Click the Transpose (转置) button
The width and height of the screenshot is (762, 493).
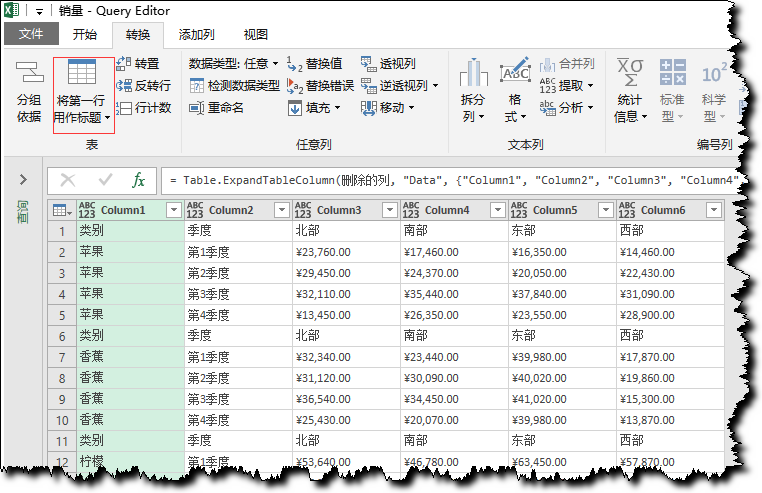click(x=138, y=63)
